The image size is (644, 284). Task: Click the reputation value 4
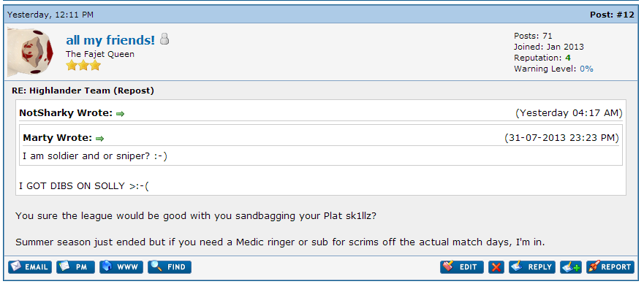point(567,58)
